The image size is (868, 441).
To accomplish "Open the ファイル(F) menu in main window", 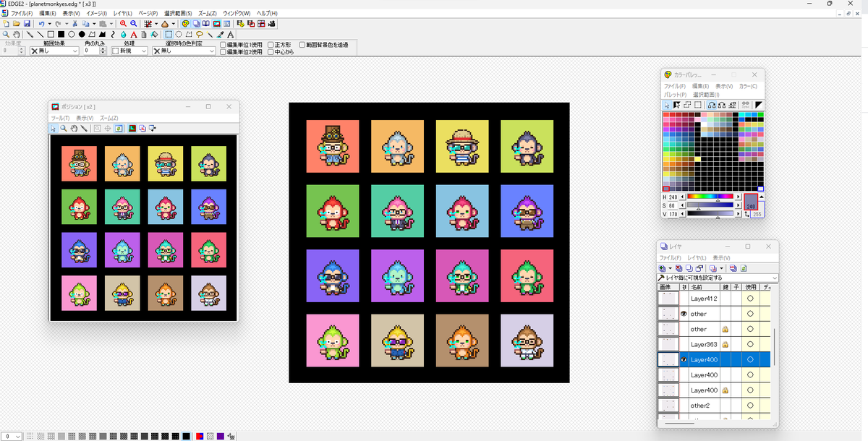I will [x=22, y=13].
